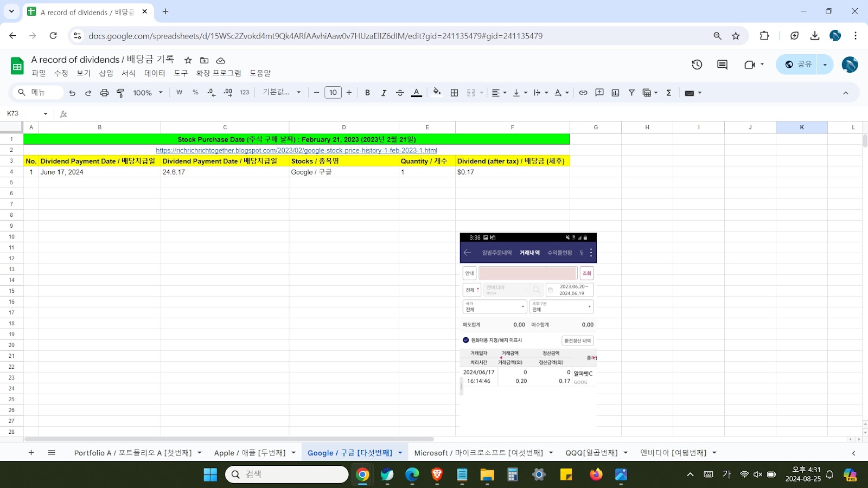Screen dimensions: 868x488
Task: Open number format 123 menu
Action: (x=245, y=93)
